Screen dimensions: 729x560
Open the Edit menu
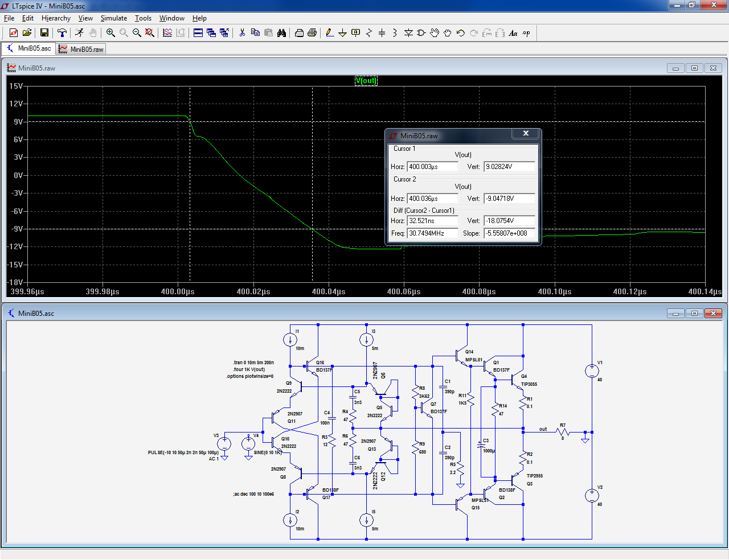coord(28,18)
